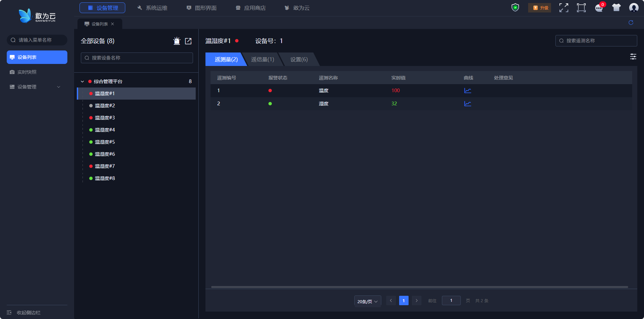Image resolution: width=644 pixels, height=319 pixels.
Task: Open device list in external window icon
Action: point(188,41)
